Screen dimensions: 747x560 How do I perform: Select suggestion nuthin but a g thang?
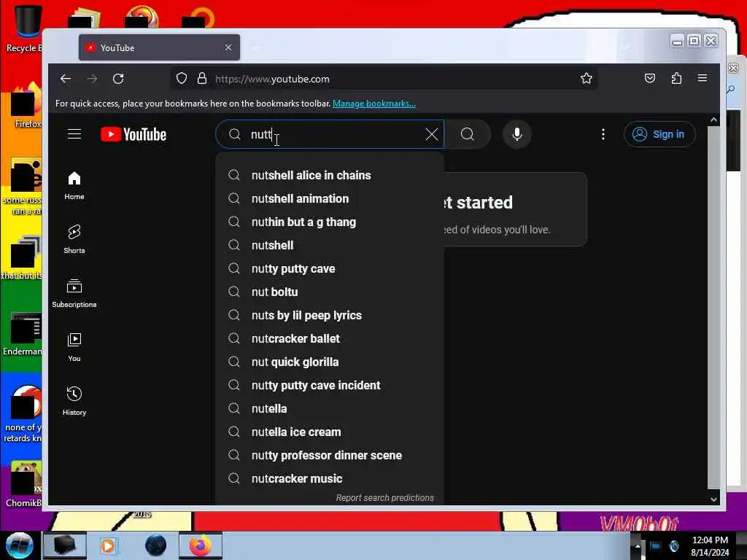click(x=330, y=222)
